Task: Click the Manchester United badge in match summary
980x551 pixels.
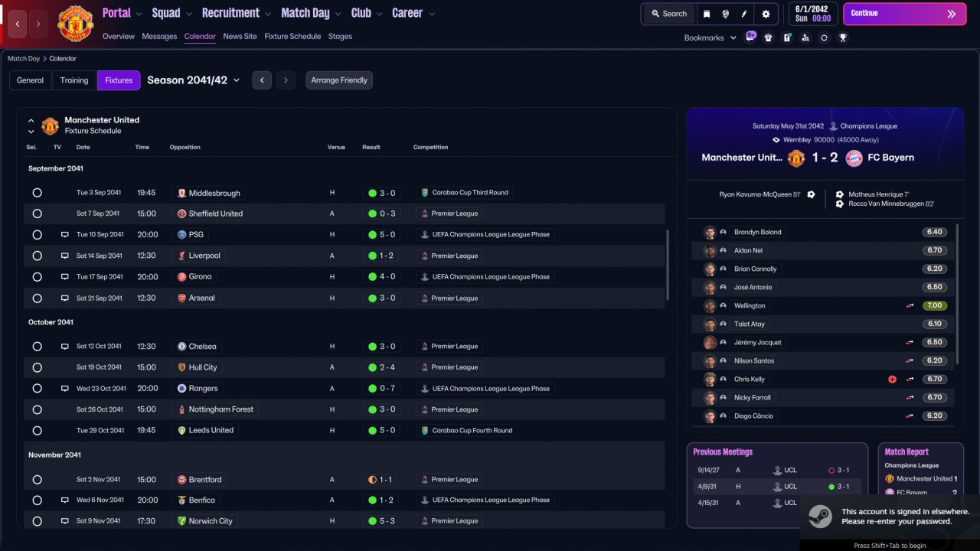Action: (796, 158)
